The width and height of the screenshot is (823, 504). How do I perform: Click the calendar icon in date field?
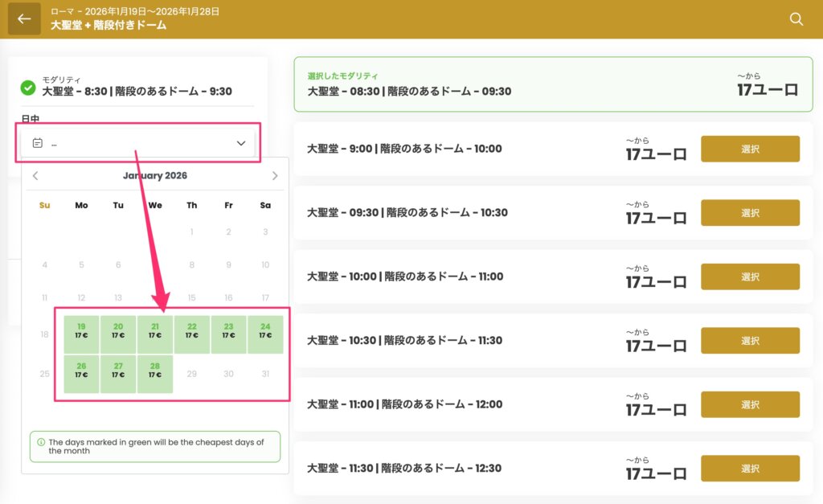tap(37, 143)
